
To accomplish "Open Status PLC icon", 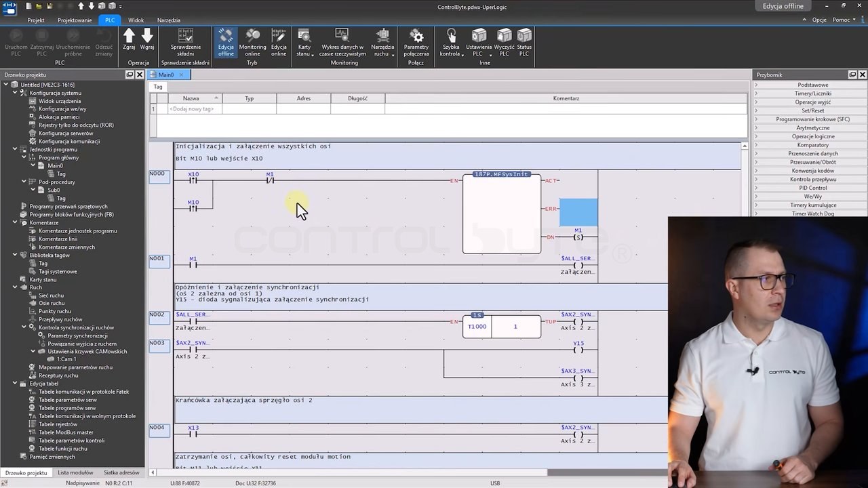I will (524, 42).
